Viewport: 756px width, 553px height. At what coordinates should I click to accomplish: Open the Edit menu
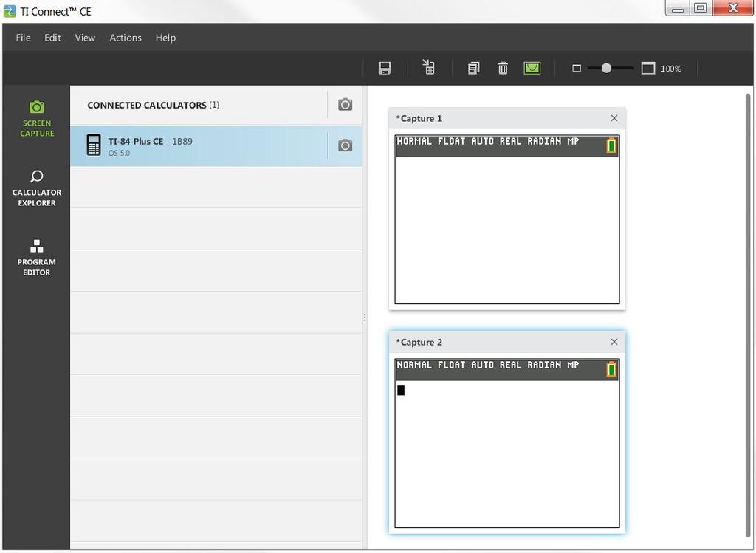52,38
